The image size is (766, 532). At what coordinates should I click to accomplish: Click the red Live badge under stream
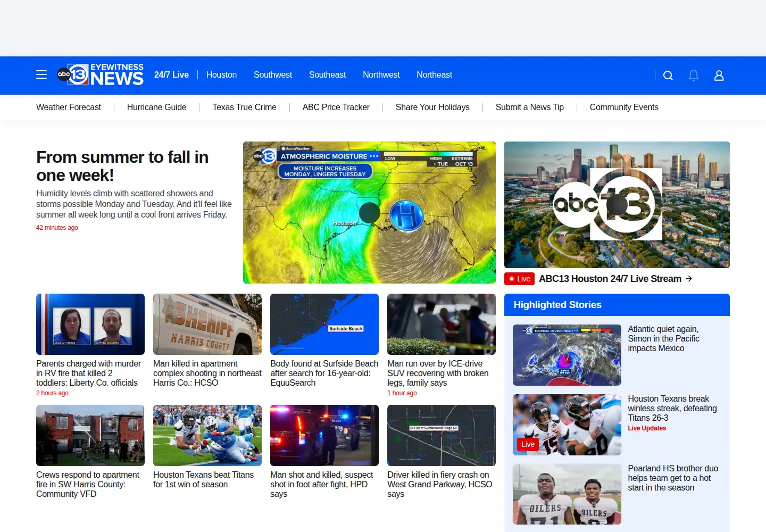(x=519, y=279)
